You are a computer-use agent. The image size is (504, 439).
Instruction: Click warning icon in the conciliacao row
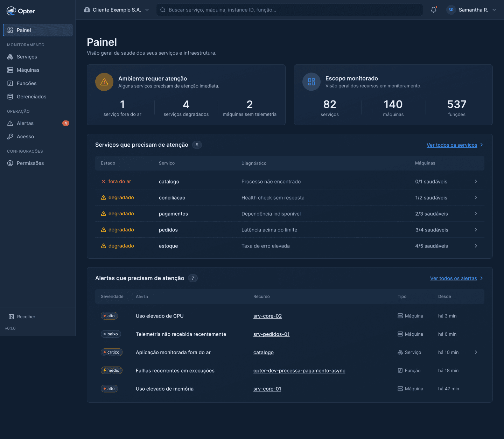coord(103,197)
